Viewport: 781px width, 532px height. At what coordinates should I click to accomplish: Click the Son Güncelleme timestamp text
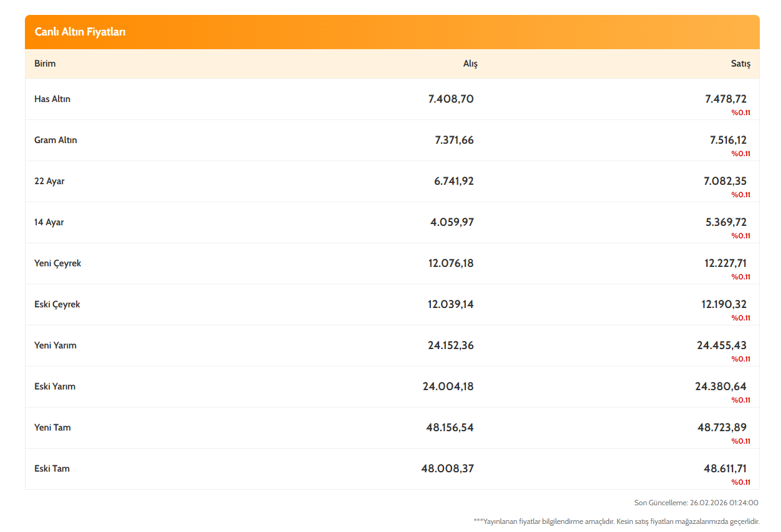click(x=696, y=503)
